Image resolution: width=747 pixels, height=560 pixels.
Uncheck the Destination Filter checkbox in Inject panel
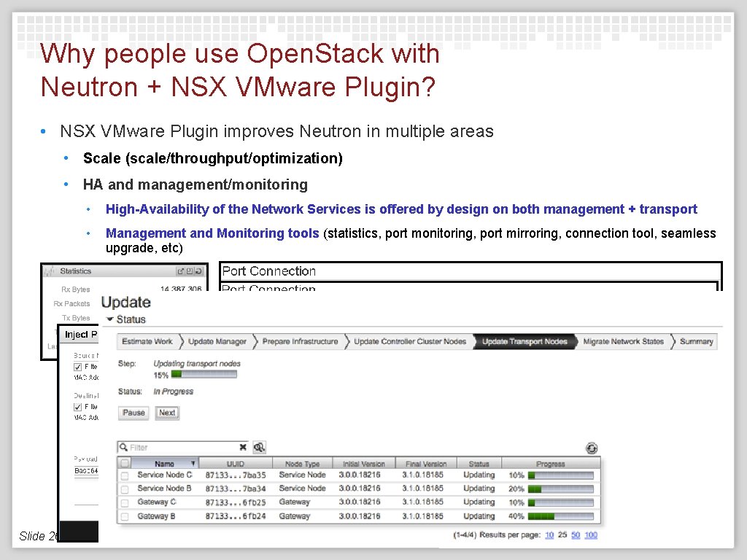[x=77, y=407]
